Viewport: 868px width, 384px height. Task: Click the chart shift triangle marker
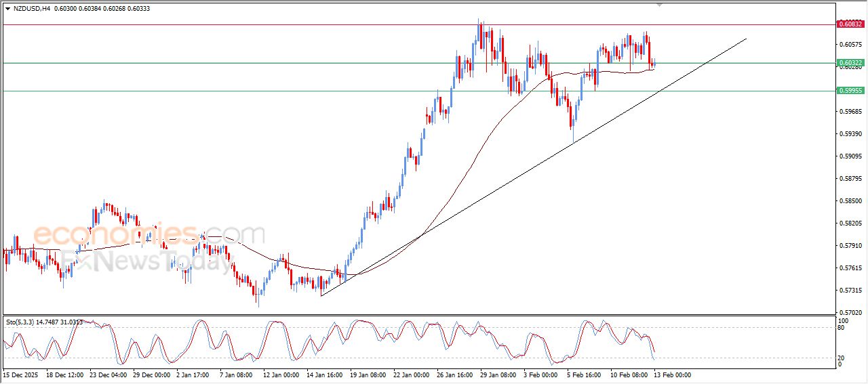point(659,5)
